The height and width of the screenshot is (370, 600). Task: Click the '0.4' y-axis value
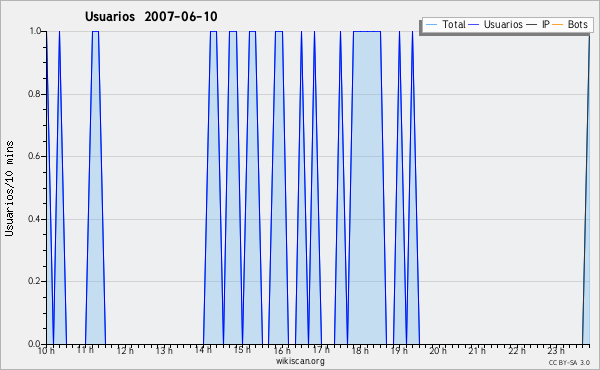[x=35, y=219]
